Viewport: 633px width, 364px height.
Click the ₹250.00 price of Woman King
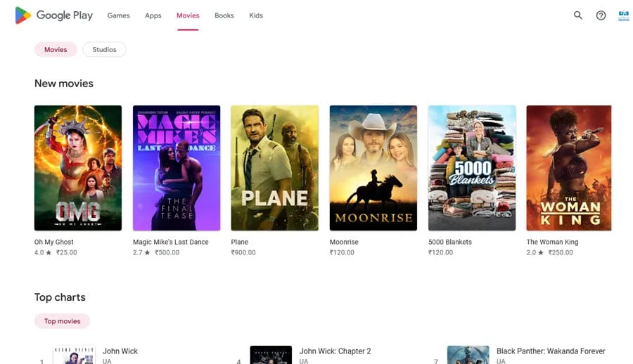coord(561,252)
